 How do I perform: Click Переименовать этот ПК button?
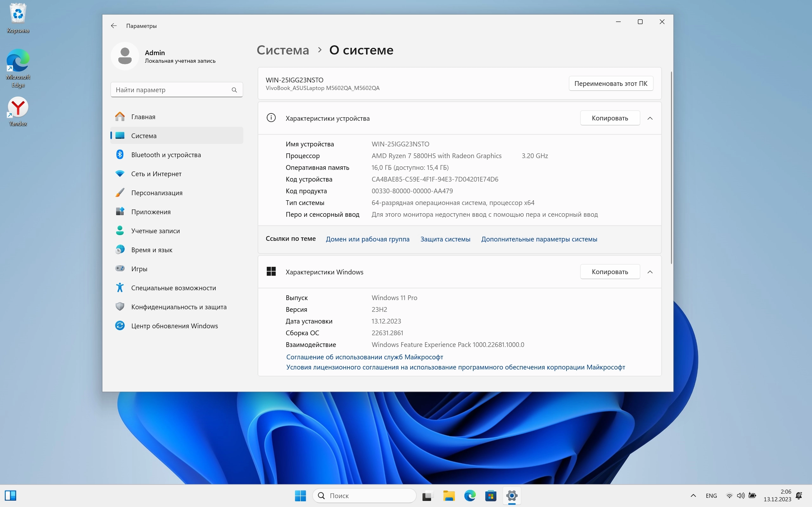(x=611, y=83)
